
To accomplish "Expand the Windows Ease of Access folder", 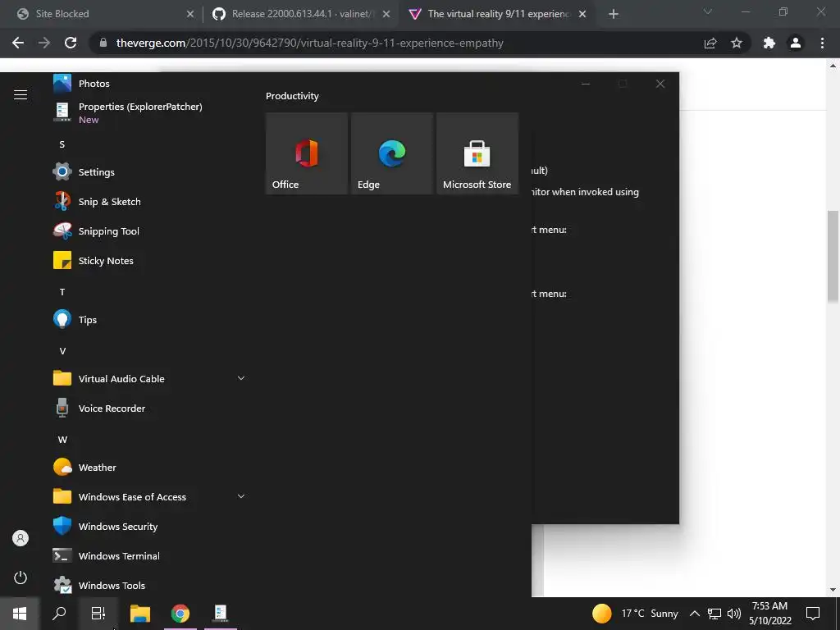I will tap(150, 496).
